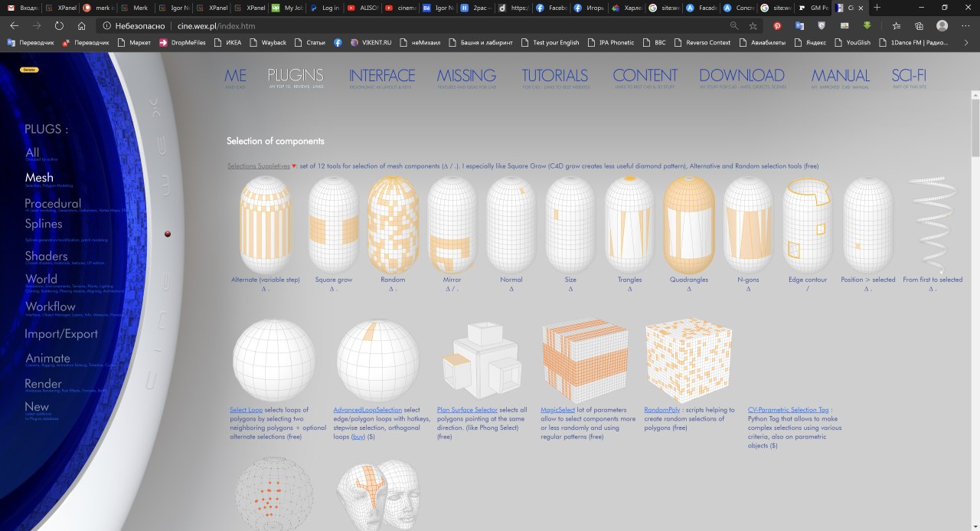The width and height of the screenshot is (980, 531).
Task: Select the World plugs category
Action: [41, 279]
